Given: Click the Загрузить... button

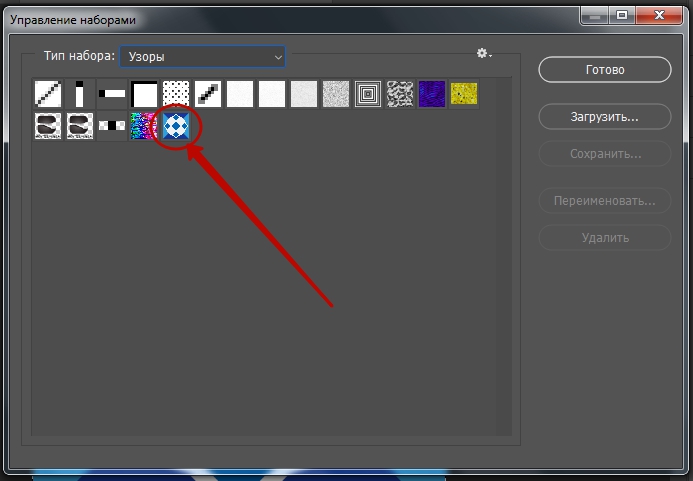Looking at the screenshot, I should (605, 117).
